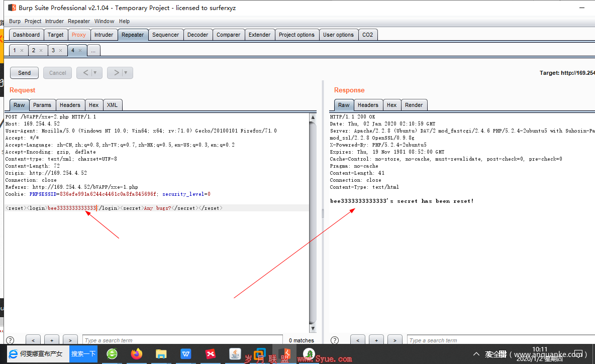The image size is (595, 364).
Task: Click the request scrollbar down arrow
Action: tap(313, 328)
